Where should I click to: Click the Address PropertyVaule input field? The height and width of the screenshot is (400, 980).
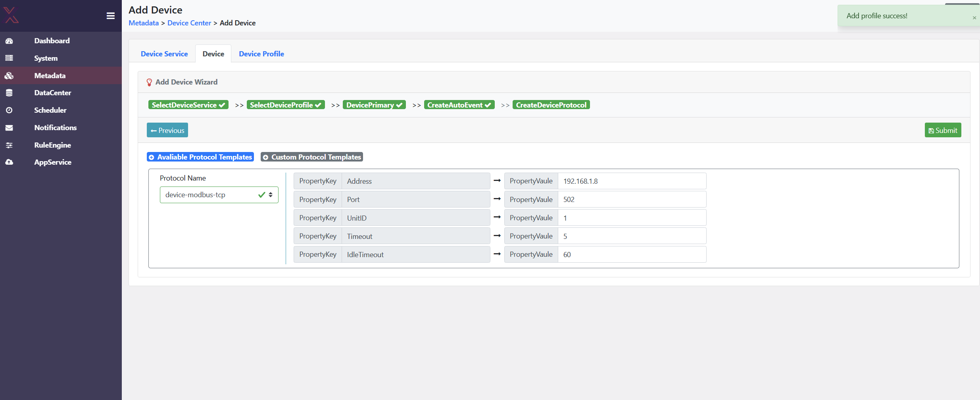[x=632, y=181]
